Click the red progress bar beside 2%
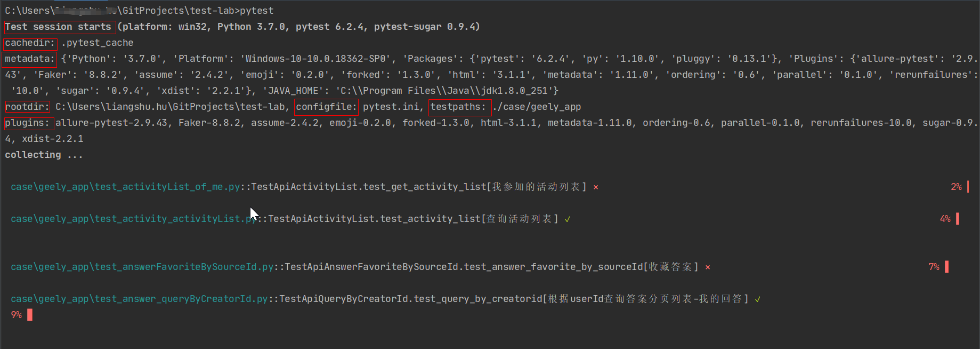The image size is (980, 349). (x=968, y=187)
